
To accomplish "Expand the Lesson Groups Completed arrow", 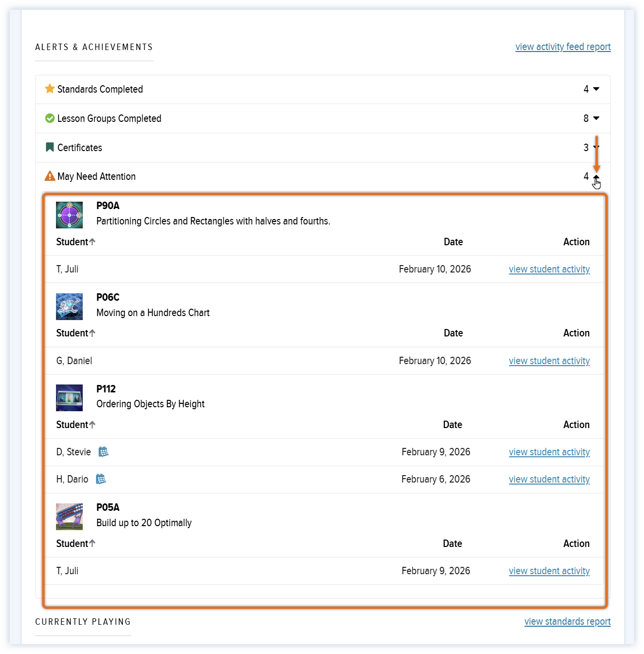I will pyautogui.click(x=596, y=118).
